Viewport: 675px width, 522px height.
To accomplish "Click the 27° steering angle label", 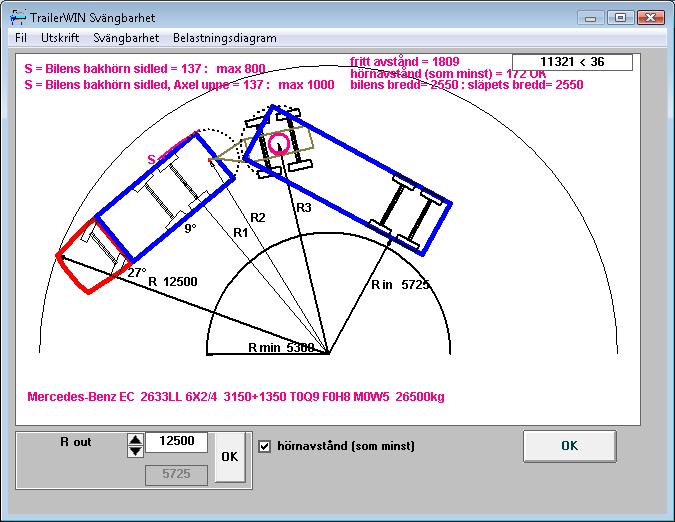I will tap(137, 272).
